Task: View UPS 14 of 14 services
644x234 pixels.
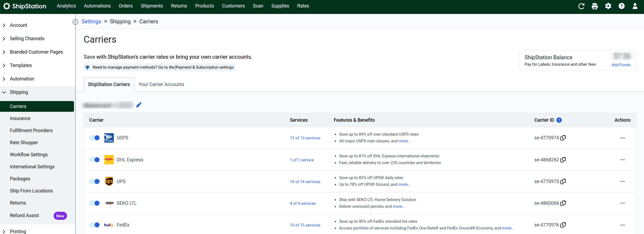Action: point(305,182)
